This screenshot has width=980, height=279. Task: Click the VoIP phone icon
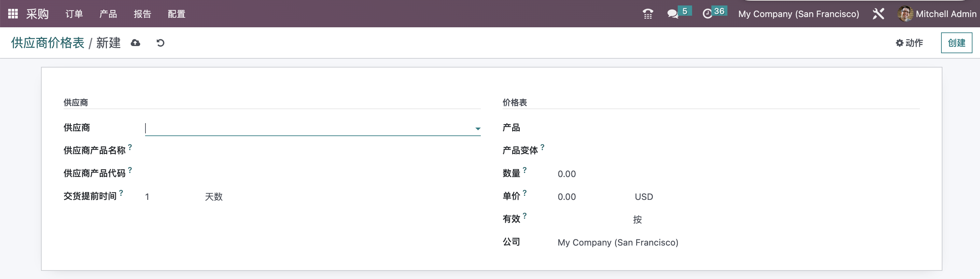point(647,14)
